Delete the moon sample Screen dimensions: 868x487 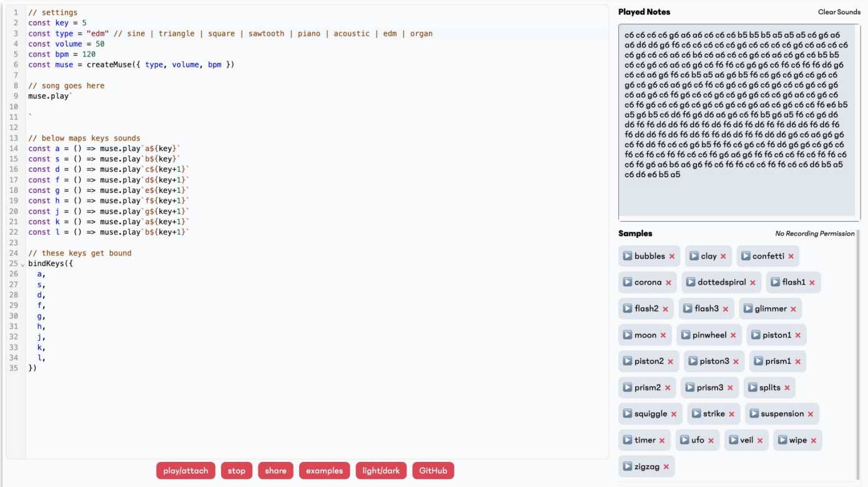coord(663,335)
